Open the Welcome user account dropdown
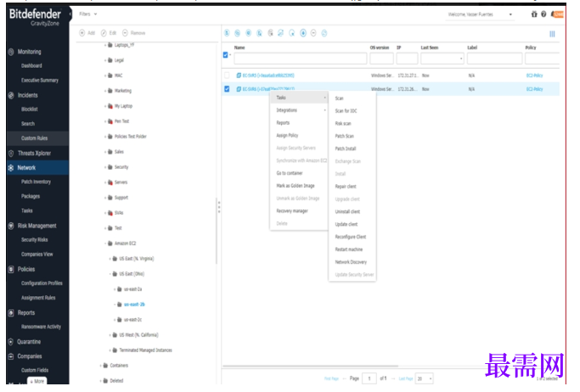580x392 pixels. (480, 14)
